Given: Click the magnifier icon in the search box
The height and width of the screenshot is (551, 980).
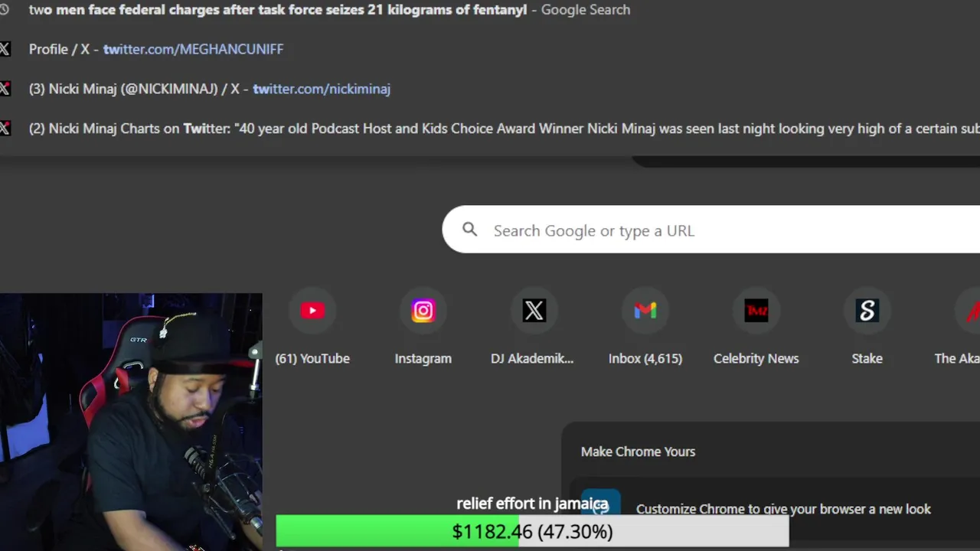Looking at the screenshot, I should tap(470, 230).
